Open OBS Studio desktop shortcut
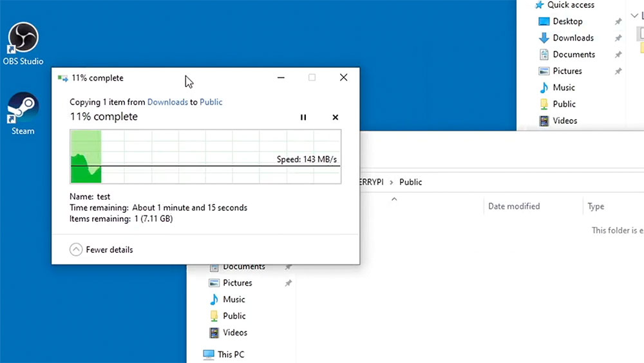Image resolution: width=644 pixels, height=363 pixels. 23,44
